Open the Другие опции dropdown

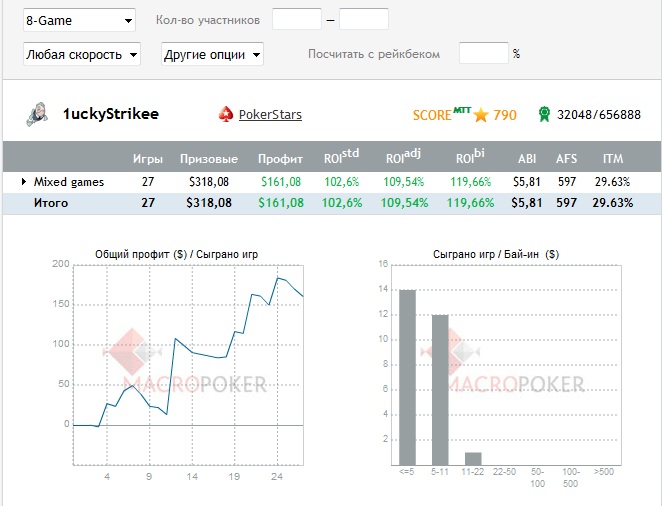coord(212,54)
